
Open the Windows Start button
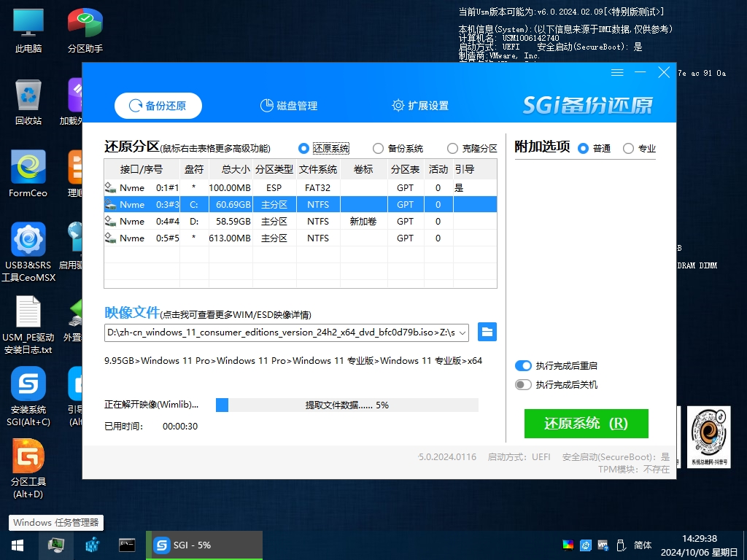[18, 545]
